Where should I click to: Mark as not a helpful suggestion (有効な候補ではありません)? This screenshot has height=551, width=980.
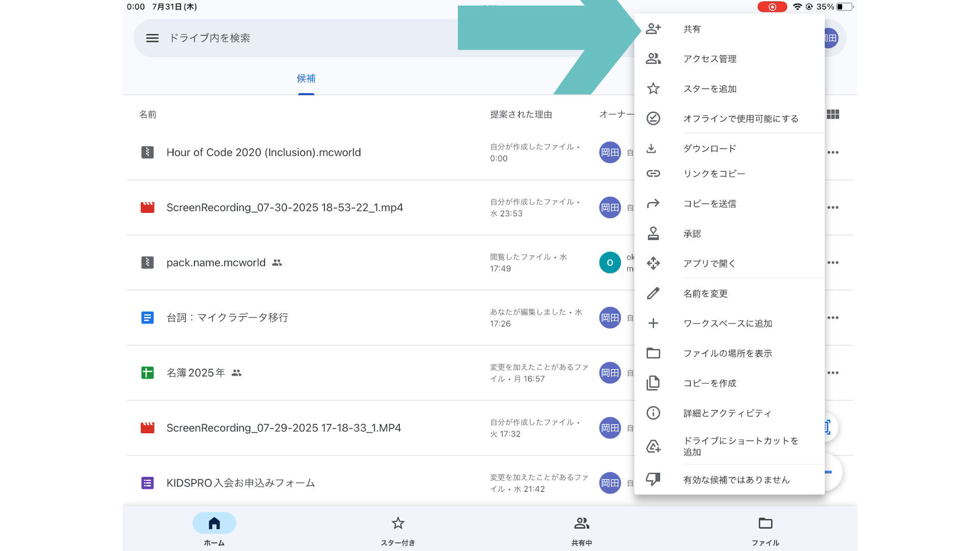click(x=736, y=480)
